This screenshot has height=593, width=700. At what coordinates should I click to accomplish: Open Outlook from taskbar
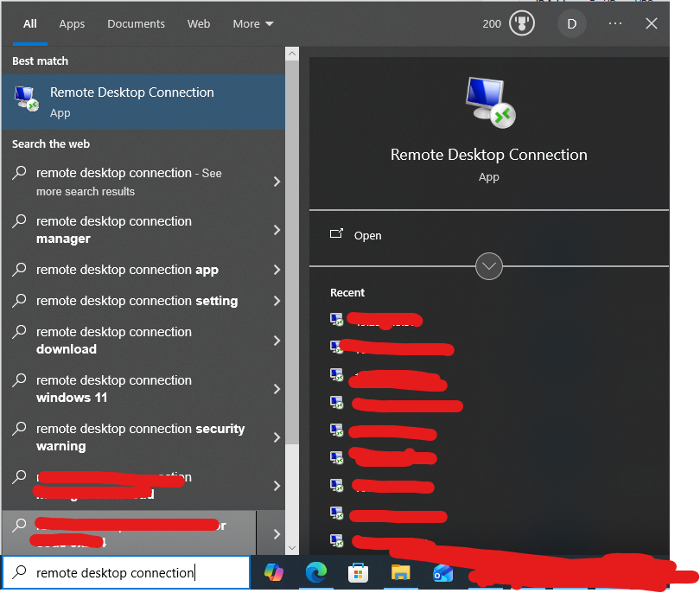tap(442, 573)
